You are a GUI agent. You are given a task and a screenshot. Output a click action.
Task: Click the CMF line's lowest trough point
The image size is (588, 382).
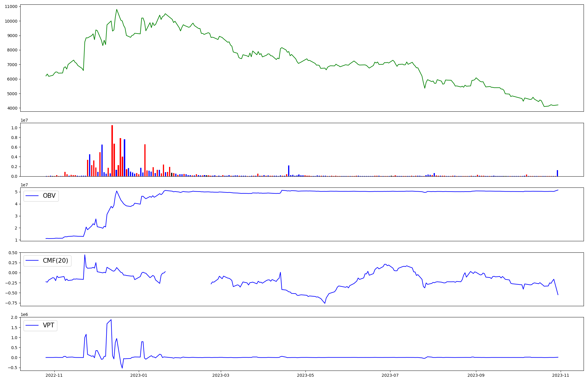tap(325, 303)
